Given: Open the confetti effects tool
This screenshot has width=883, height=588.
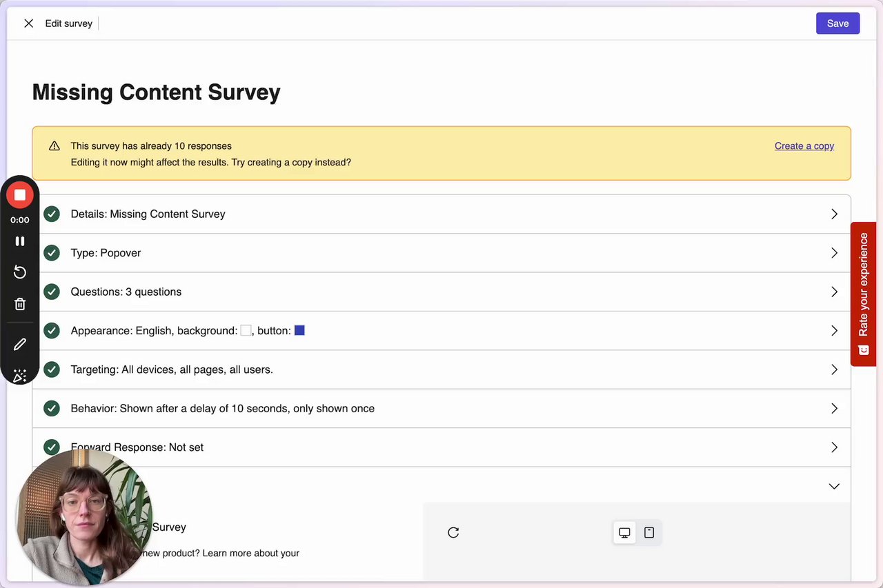Looking at the screenshot, I should [x=20, y=376].
